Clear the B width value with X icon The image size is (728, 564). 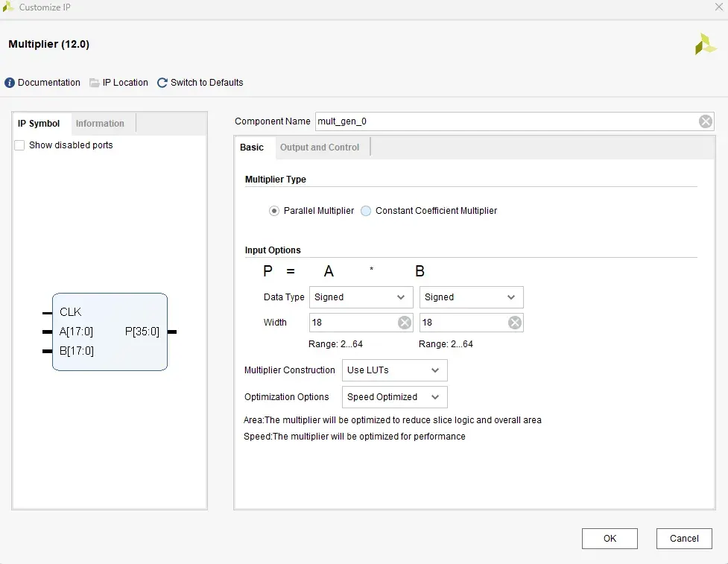pyautogui.click(x=514, y=323)
